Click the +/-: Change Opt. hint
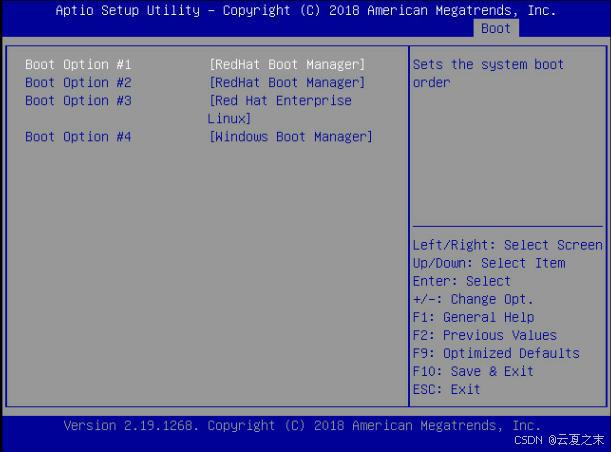 coord(473,299)
